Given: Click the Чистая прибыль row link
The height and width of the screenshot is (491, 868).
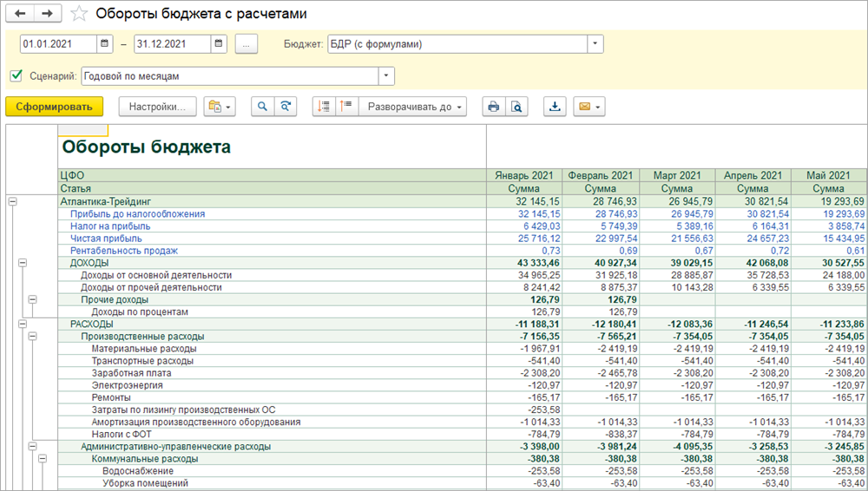Looking at the screenshot, I should pos(106,239).
